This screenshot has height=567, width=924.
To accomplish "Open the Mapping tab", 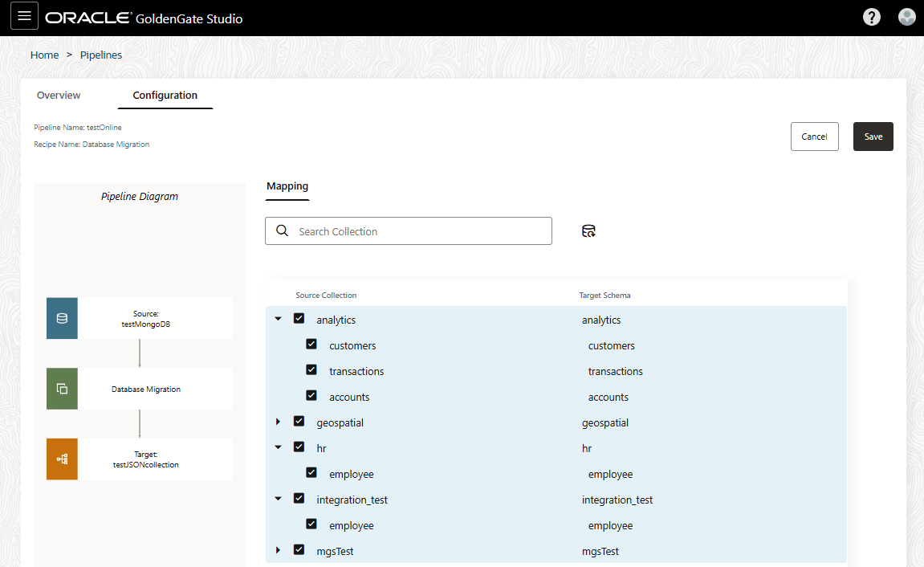I will click(287, 186).
